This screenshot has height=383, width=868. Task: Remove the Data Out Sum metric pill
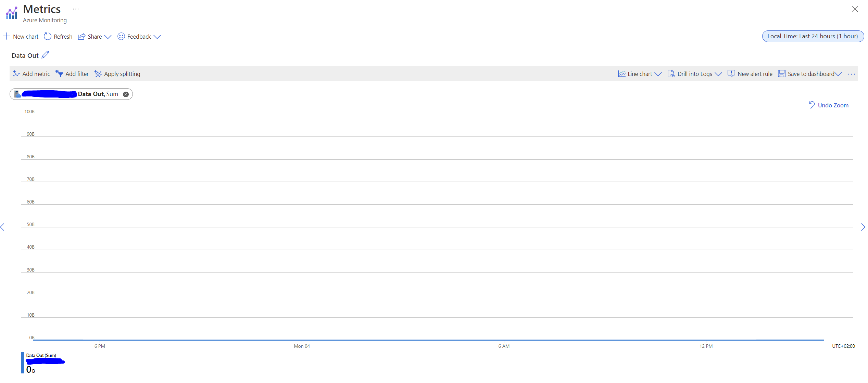click(x=126, y=94)
